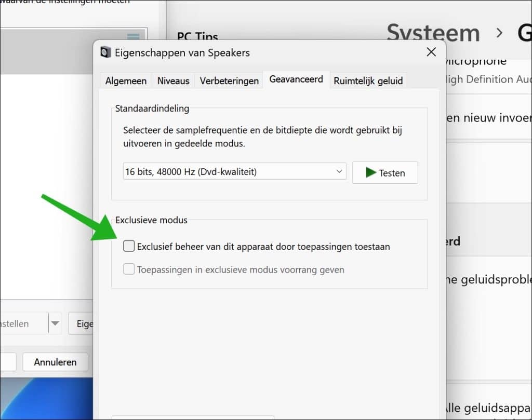This screenshot has height=420, width=532.
Task: Click the Testen button
Action: coord(385,173)
